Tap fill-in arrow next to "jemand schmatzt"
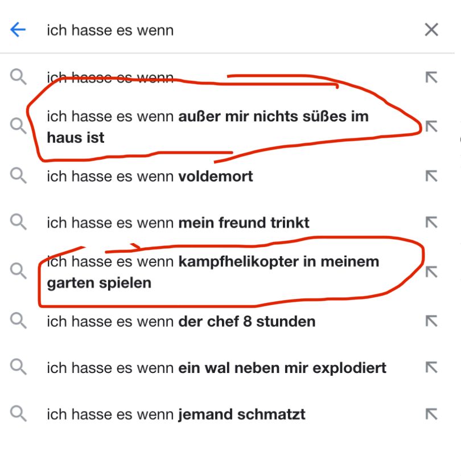This screenshot has width=461, height=476. point(431,415)
